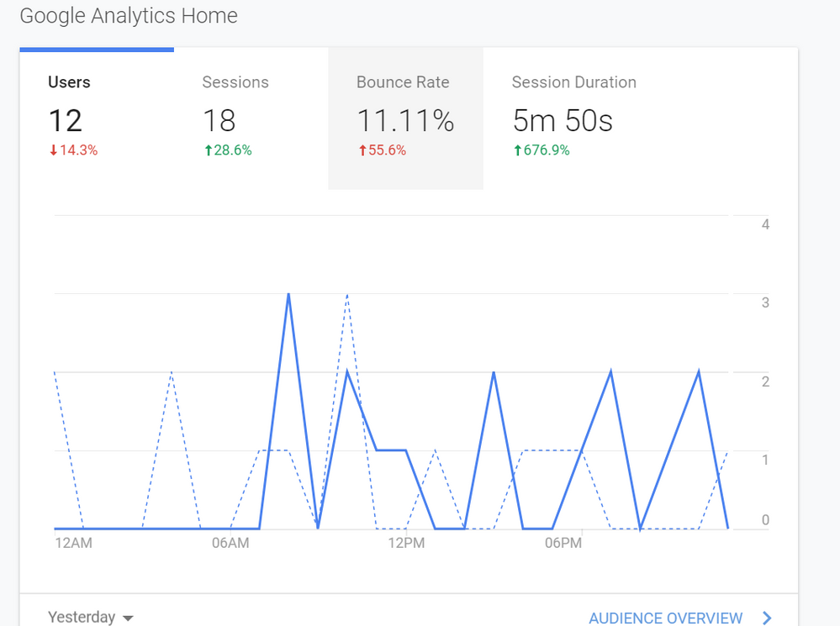
Task: Click the 12AM label on the chart axis
Action: [73, 543]
